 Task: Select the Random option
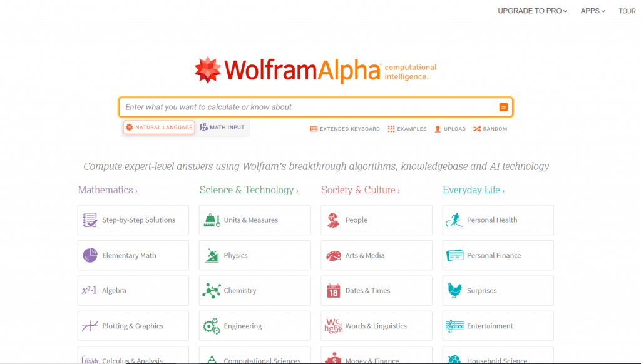(490, 129)
